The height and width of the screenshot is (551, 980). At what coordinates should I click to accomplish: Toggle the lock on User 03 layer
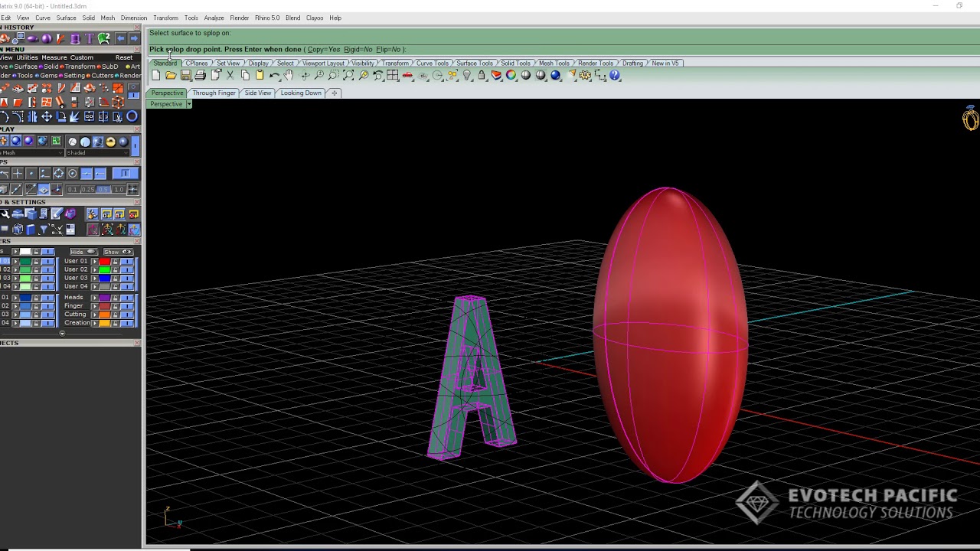pyautogui.click(x=116, y=279)
